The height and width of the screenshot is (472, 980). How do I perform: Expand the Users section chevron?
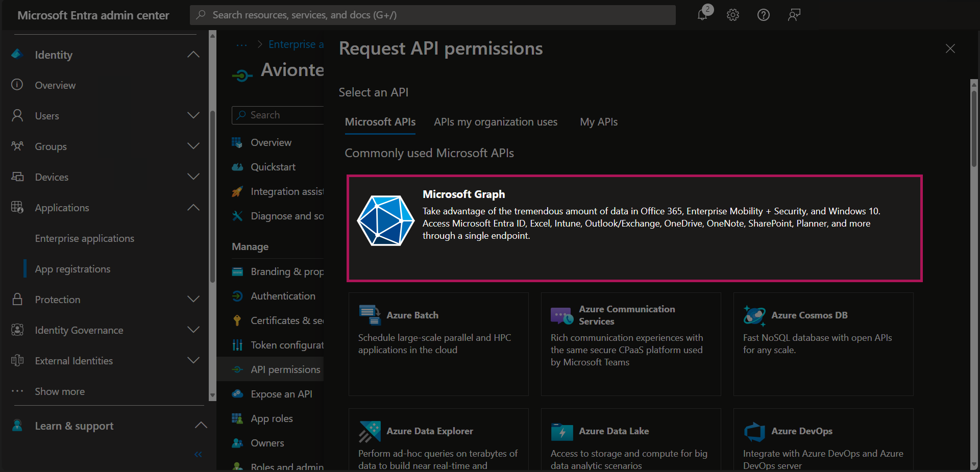click(193, 116)
